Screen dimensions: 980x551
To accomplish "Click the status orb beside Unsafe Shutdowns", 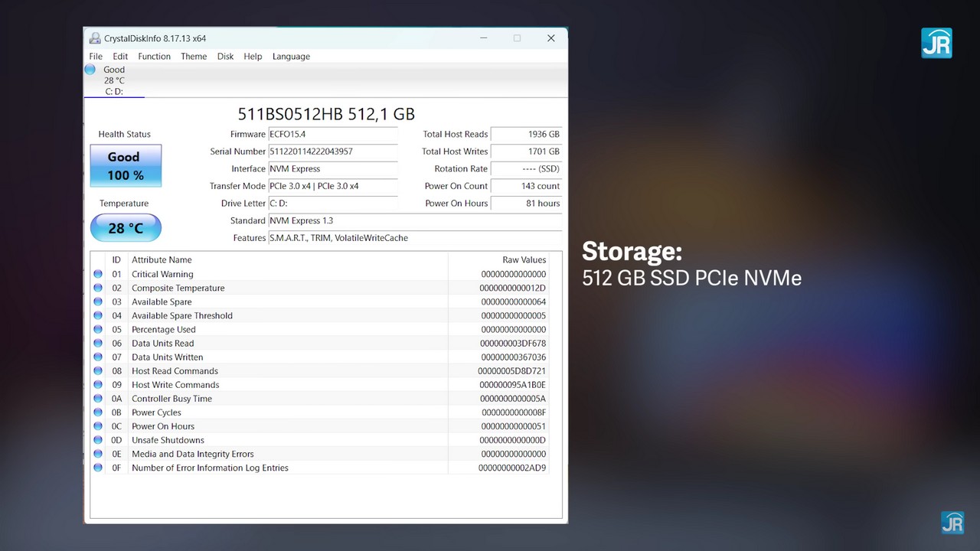I will [x=98, y=440].
